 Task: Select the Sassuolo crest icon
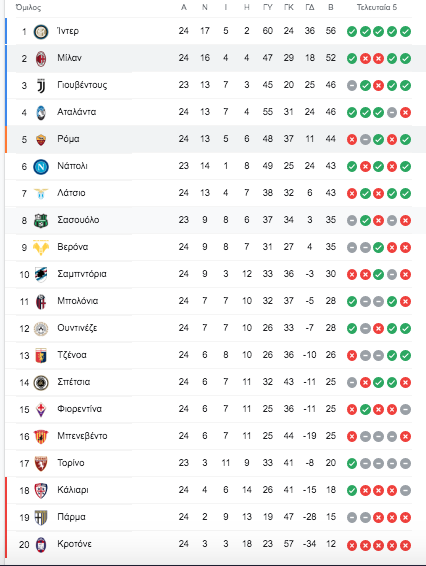coord(41,221)
